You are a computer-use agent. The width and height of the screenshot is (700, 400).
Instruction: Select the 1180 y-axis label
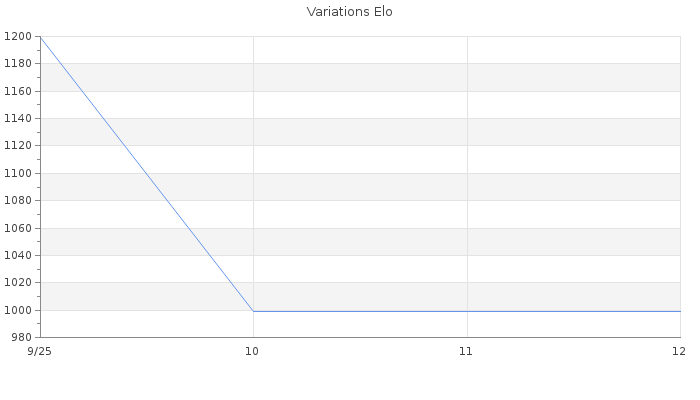click(18, 64)
